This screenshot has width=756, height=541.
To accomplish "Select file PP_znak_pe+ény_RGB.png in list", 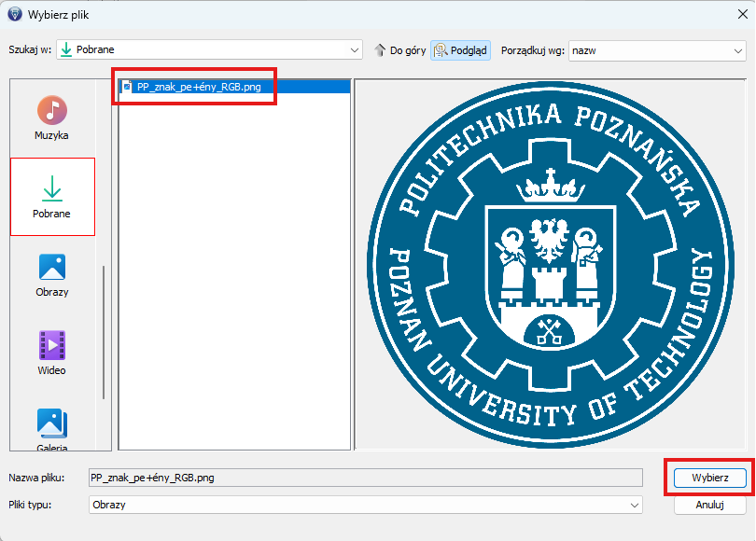I will (x=234, y=87).
